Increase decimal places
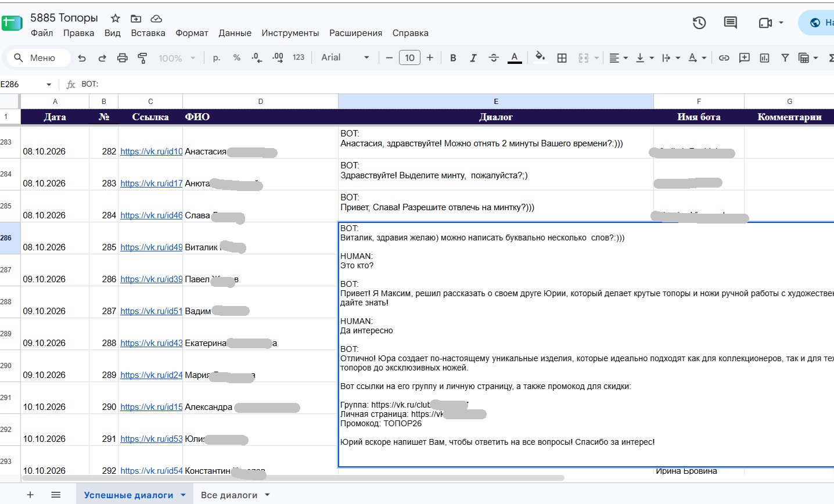The image size is (834, 504). tap(278, 58)
